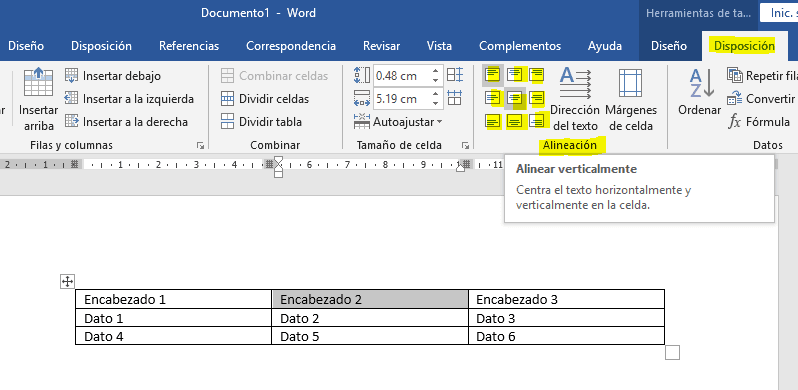
Task: Click Distribuir columnas icon
Action: tap(454, 97)
